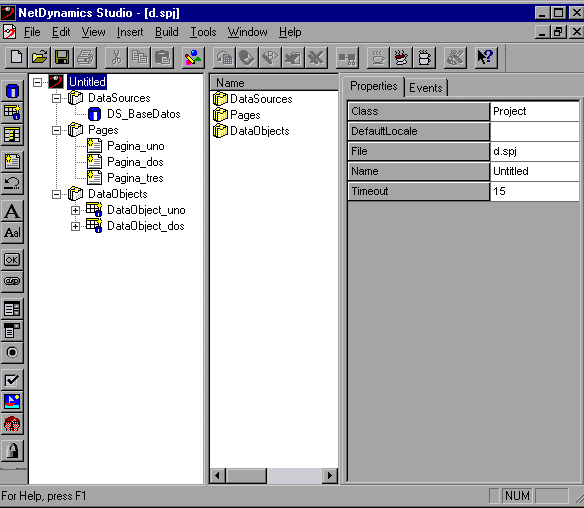Select the Untitled project tree item
This screenshot has height=508, width=584.
(x=87, y=82)
